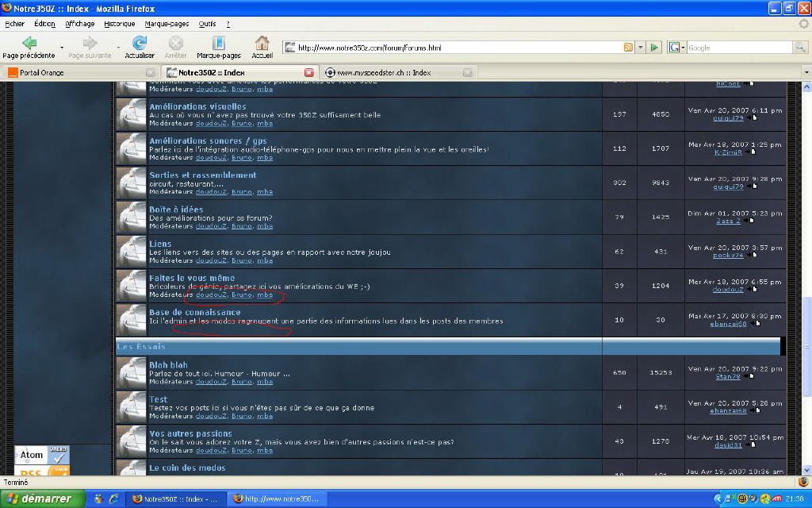Open the Améliorations visuelles forum folder icon

pyautogui.click(x=132, y=114)
